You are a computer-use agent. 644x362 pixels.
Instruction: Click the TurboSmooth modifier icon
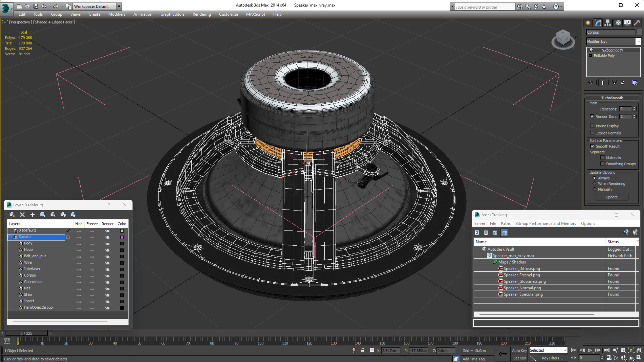coord(591,50)
